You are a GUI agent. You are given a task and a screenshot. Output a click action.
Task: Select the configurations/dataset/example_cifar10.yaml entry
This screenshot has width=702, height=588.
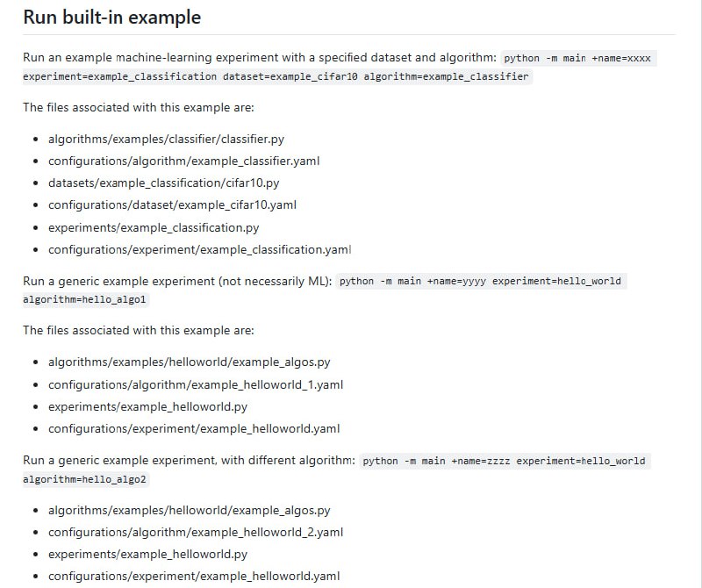[x=172, y=205]
